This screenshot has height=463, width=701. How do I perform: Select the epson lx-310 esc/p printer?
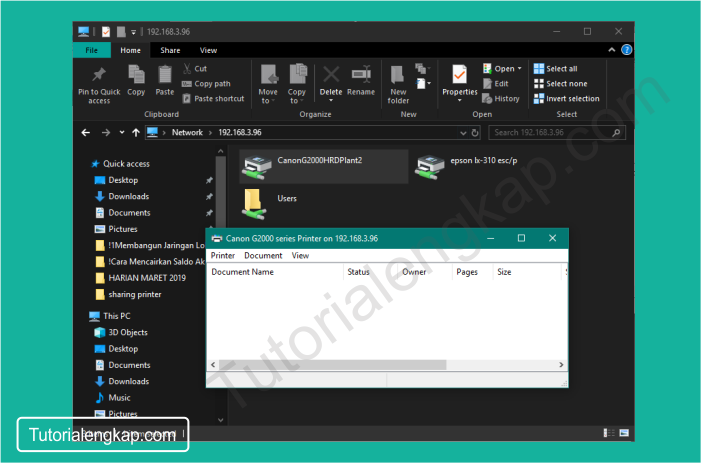468,166
